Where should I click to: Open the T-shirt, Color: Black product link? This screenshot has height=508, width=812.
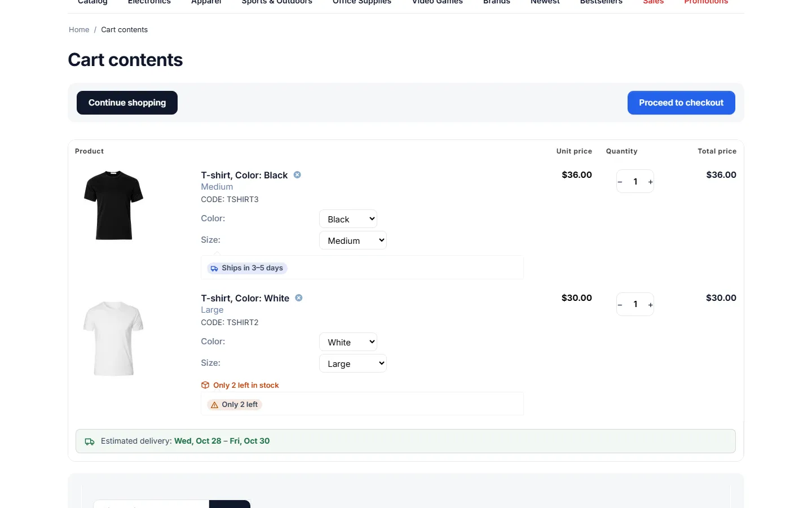tap(244, 175)
